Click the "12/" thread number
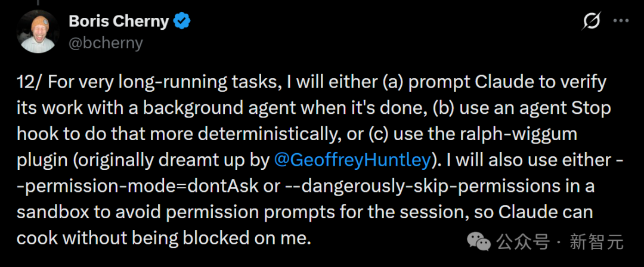This screenshot has width=644, height=267. click(30, 83)
